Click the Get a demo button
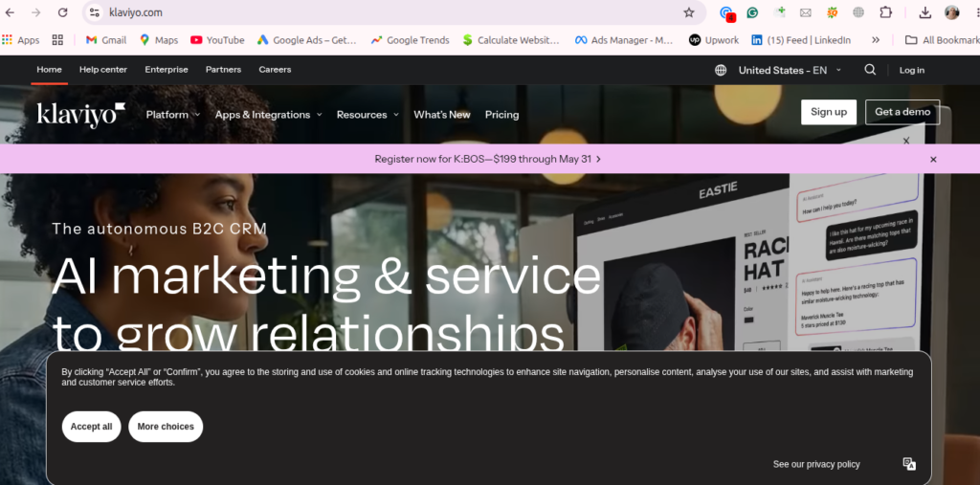 (x=902, y=112)
